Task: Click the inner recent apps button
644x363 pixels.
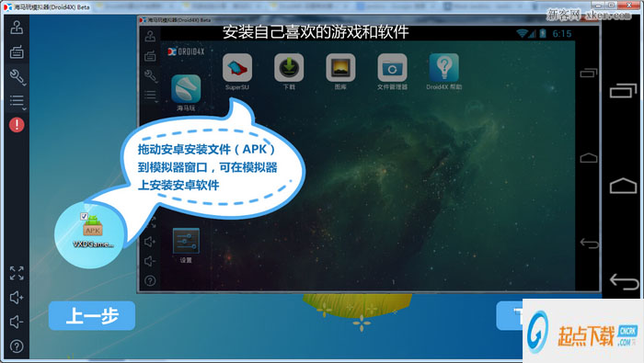Action: (589, 73)
